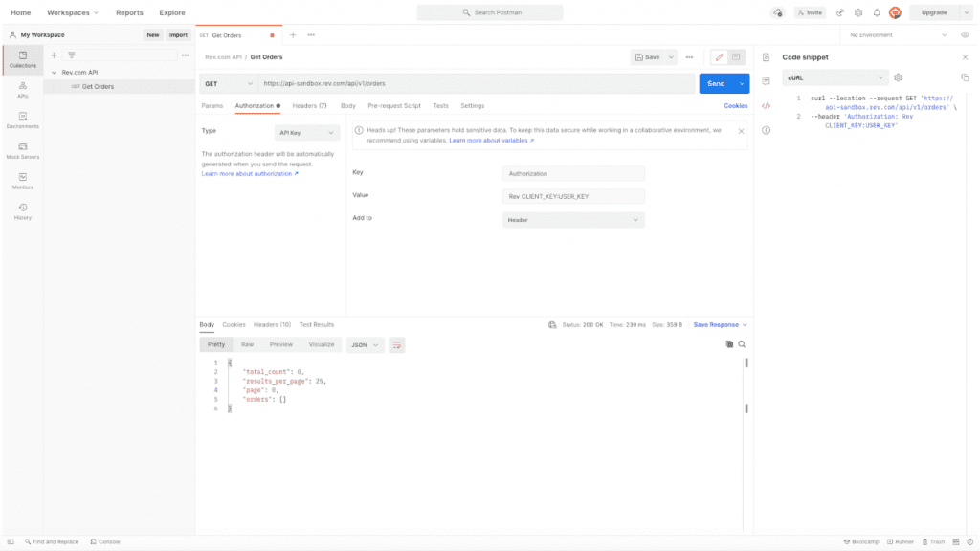Open the user avatar menu
Viewport: 980px width, 551px height.
(895, 12)
